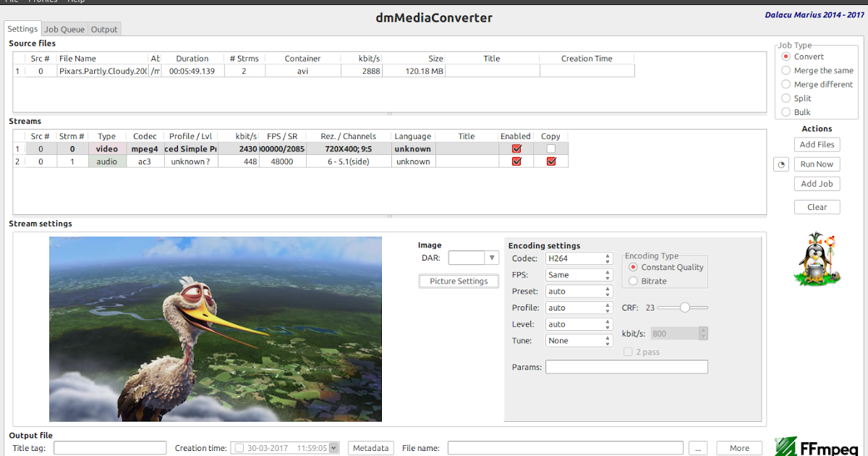Click the 6 - 5.1(side) channels cell
Image resolution: width=868 pixels, height=456 pixels.
point(349,161)
